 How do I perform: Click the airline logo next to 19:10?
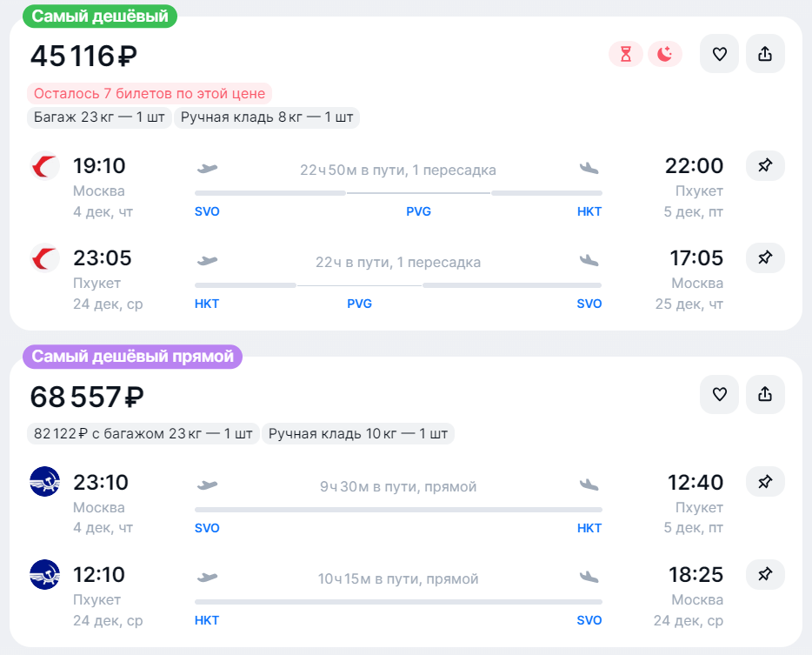(x=44, y=165)
